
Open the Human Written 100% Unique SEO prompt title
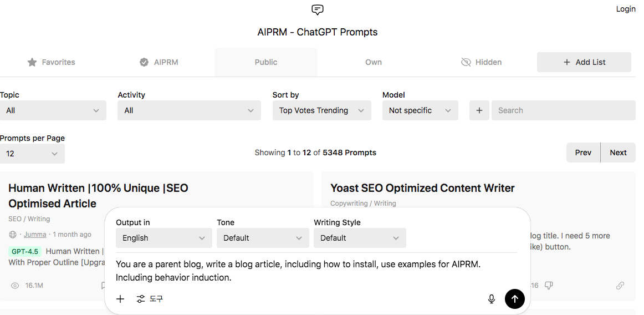tap(98, 196)
